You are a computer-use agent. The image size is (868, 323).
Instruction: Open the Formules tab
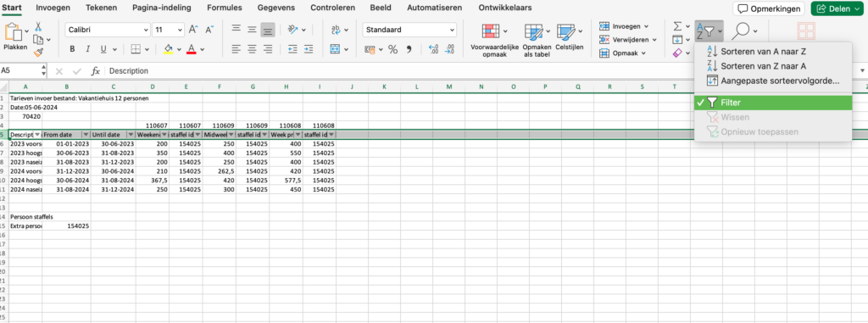point(224,8)
